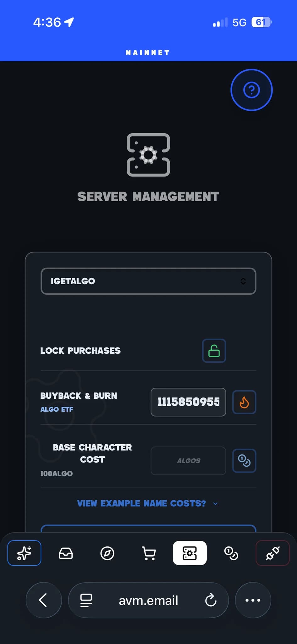
Task: Click the plug disconnect icon
Action: 272,553
